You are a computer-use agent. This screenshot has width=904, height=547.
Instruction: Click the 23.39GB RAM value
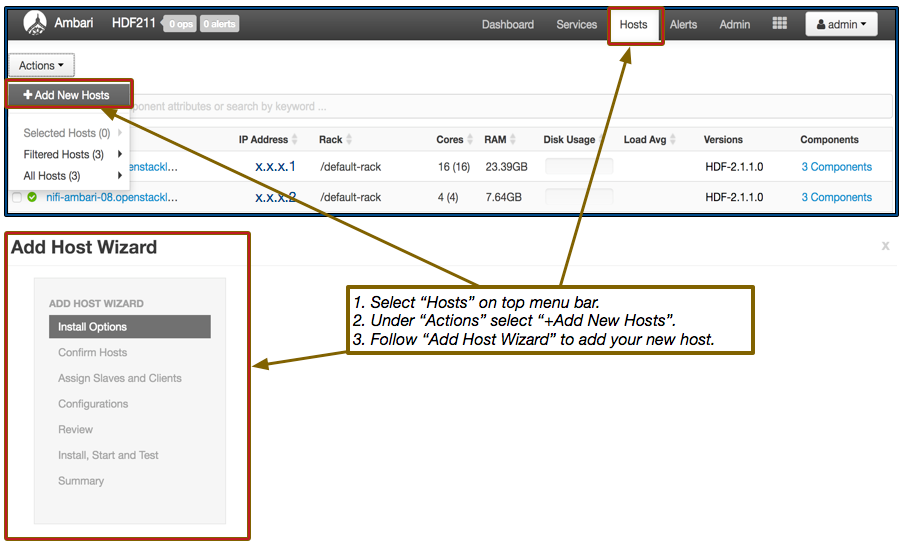coord(506,167)
